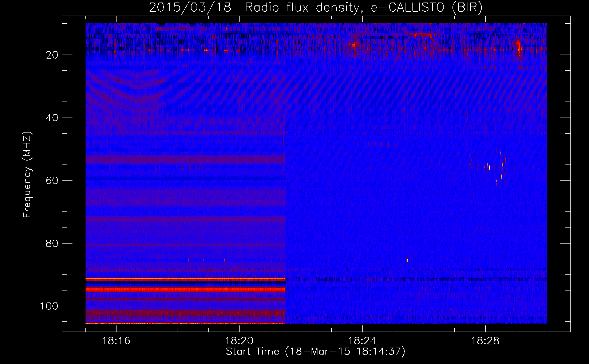The image size is (589, 364).
Task: Click the 60 frequency tick label
Action: pos(52,181)
